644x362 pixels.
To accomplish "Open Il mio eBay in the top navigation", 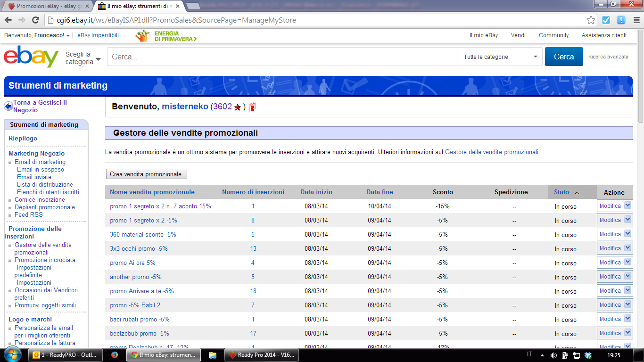I will (484, 35).
